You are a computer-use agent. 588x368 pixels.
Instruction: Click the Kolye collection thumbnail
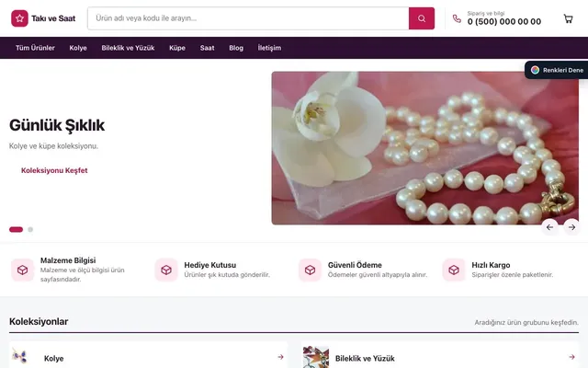20,356
